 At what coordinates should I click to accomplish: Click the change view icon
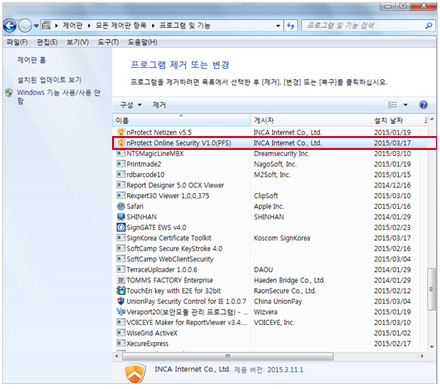tap(392, 105)
